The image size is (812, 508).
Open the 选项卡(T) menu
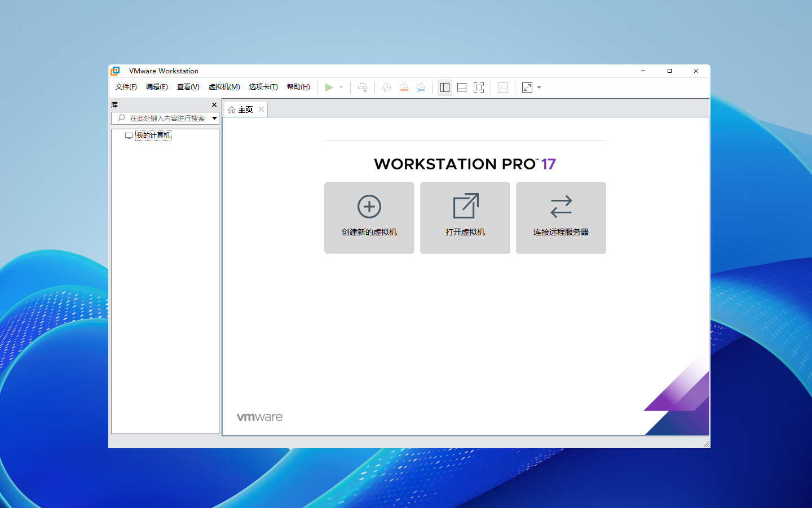pyautogui.click(x=263, y=87)
